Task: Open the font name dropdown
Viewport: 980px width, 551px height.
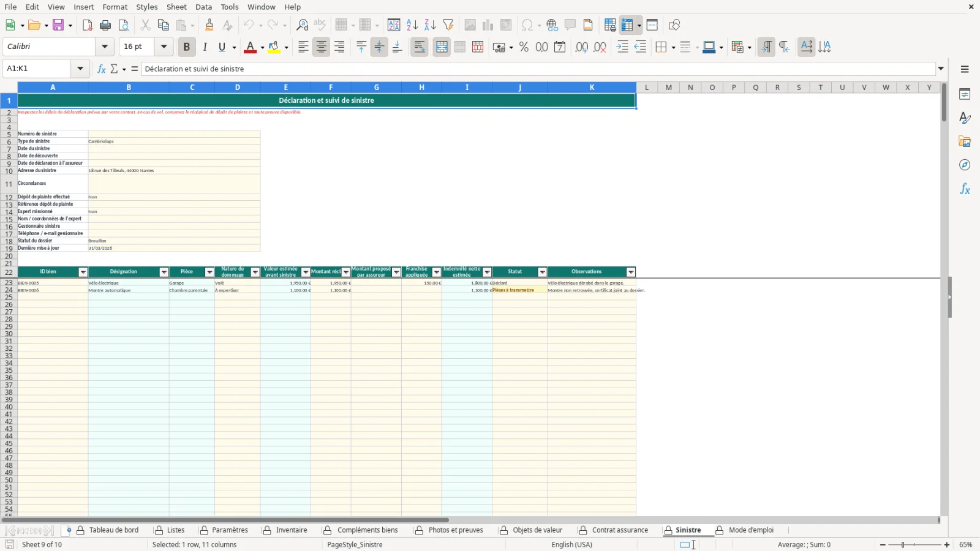Action: 105,47
